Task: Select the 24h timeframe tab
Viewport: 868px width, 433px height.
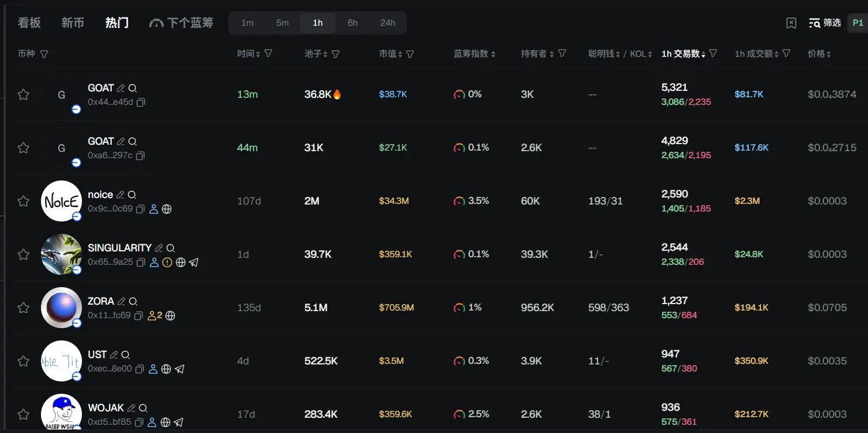Action: pos(387,23)
